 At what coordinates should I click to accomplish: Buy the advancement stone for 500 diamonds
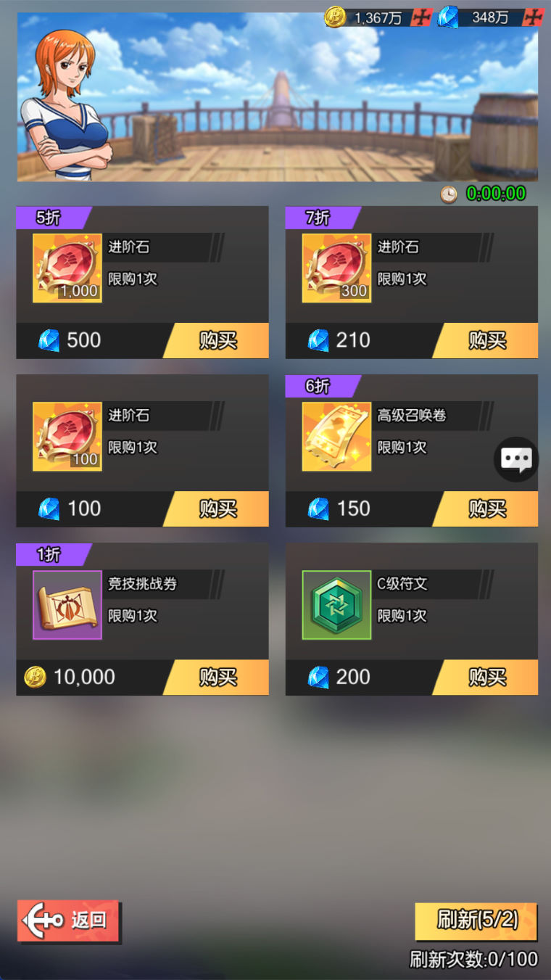coord(216,340)
